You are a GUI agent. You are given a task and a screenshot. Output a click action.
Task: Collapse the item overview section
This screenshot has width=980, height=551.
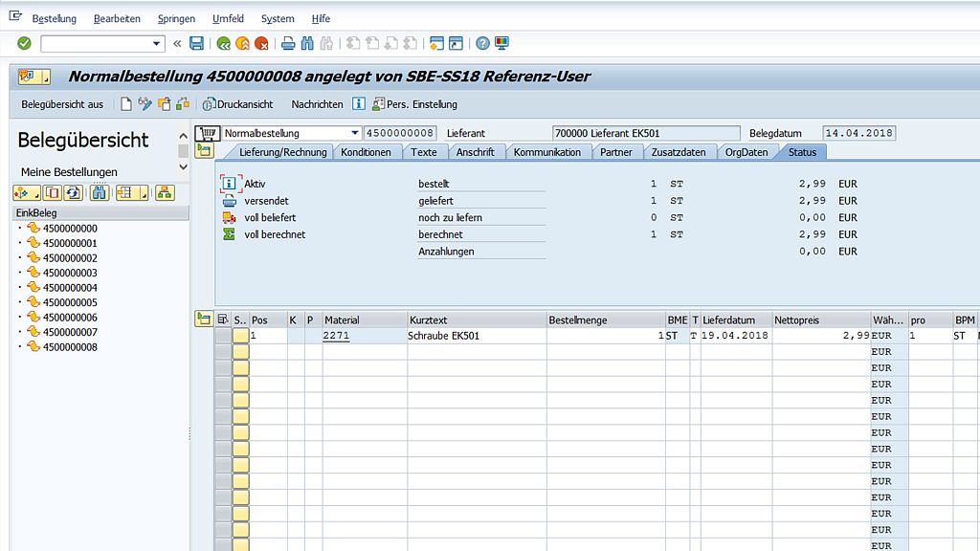[x=204, y=320]
